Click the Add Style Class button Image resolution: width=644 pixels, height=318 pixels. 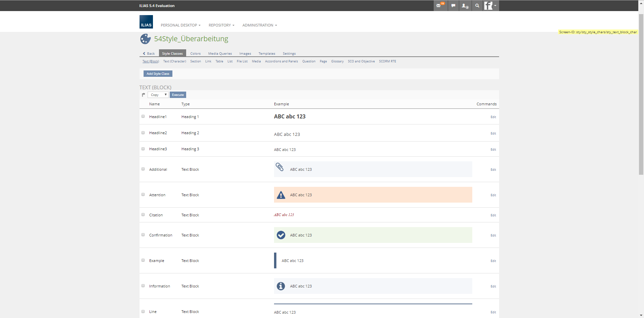(x=158, y=74)
